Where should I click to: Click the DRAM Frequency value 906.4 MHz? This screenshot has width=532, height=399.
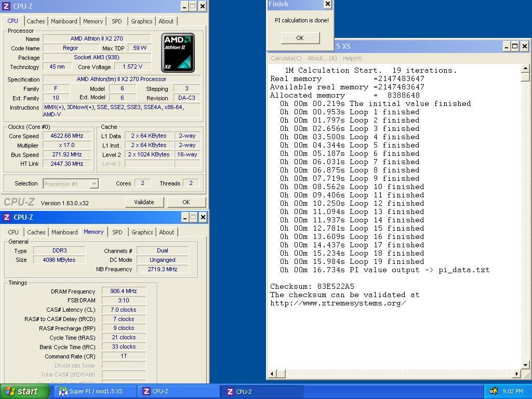click(124, 291)
